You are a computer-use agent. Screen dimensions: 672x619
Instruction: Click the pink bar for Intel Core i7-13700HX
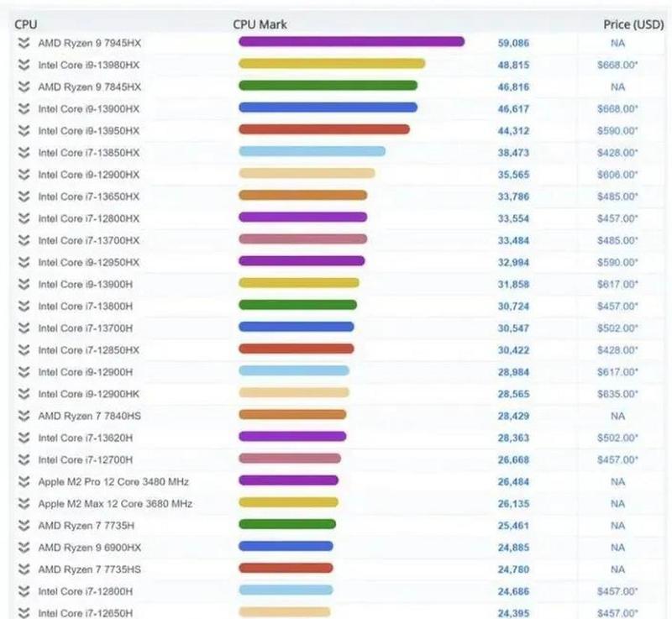302,239
